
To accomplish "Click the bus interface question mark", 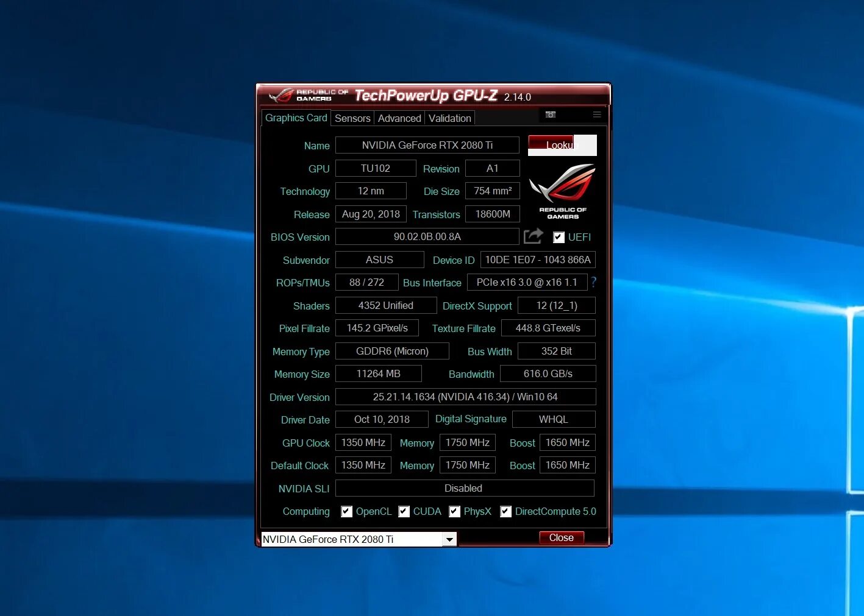I will click(593, 282).
